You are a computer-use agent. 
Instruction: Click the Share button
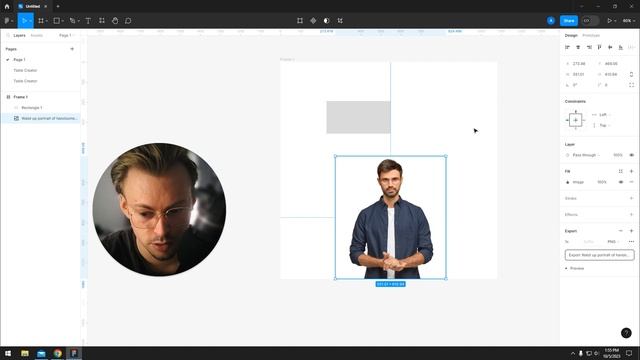click(569, 20)
